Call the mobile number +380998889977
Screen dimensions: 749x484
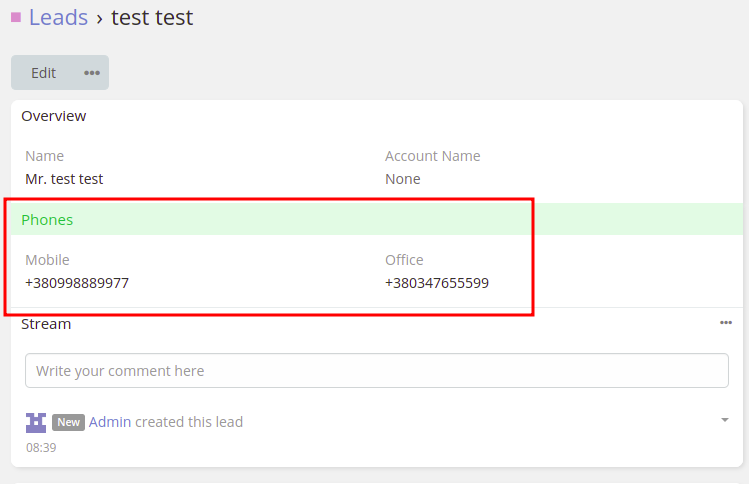click(77, 283)
